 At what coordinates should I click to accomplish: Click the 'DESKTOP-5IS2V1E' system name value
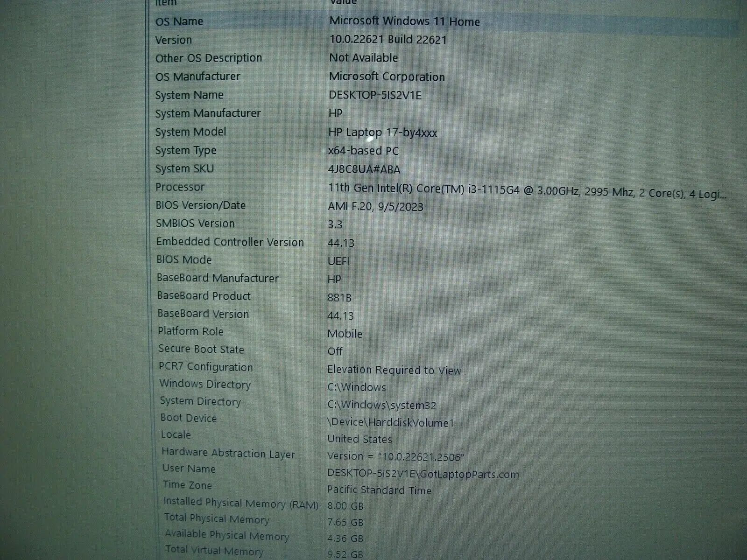point(375,95)
